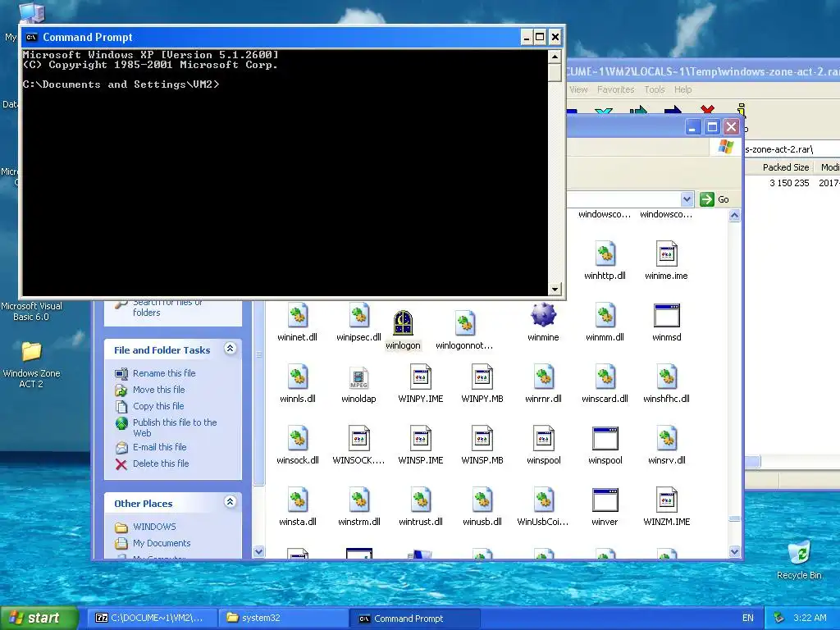This screenshot has width=840, height=630.
Task: Select WINSP.IME file icon
Action: [421, 439]
